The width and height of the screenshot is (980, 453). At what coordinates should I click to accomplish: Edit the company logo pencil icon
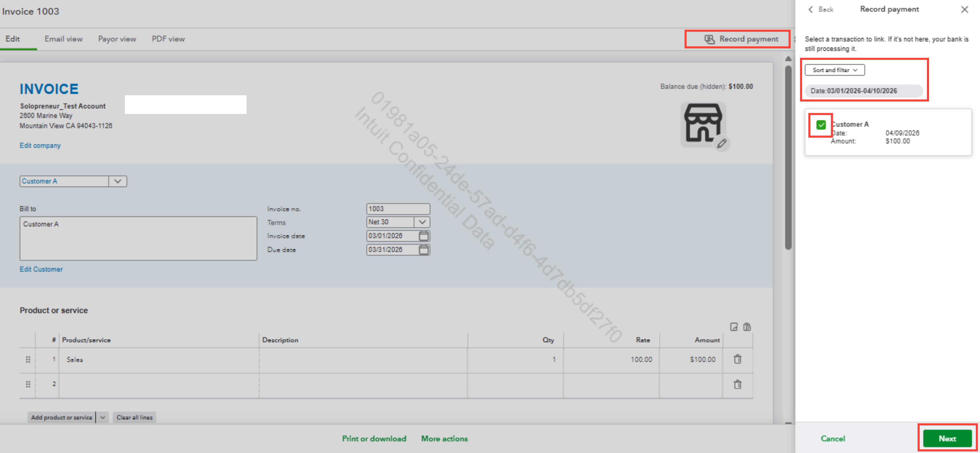coord(722,143)
